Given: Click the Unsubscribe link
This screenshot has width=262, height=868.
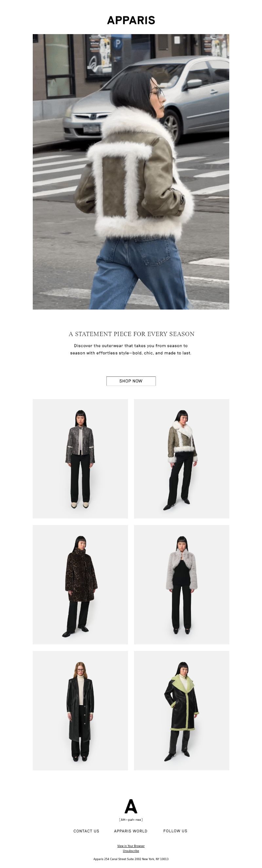Looking at the screenshot, I should pos(131,851).
